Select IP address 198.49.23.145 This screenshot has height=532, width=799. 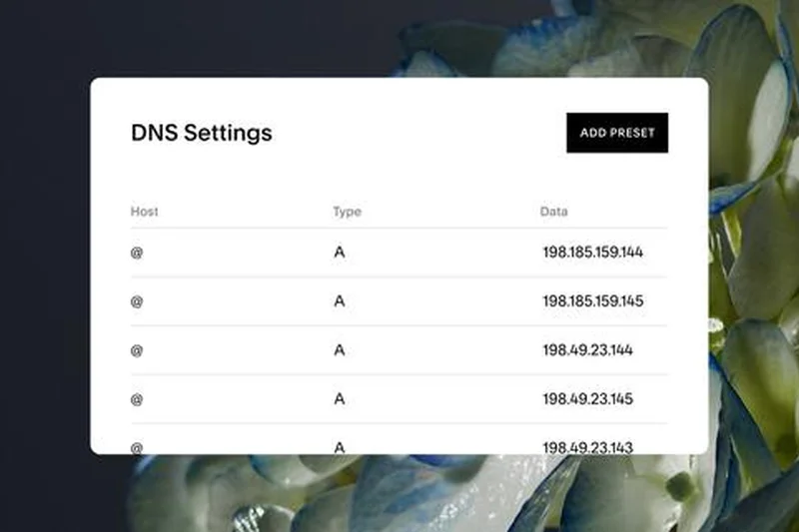[x=587, y=399]
